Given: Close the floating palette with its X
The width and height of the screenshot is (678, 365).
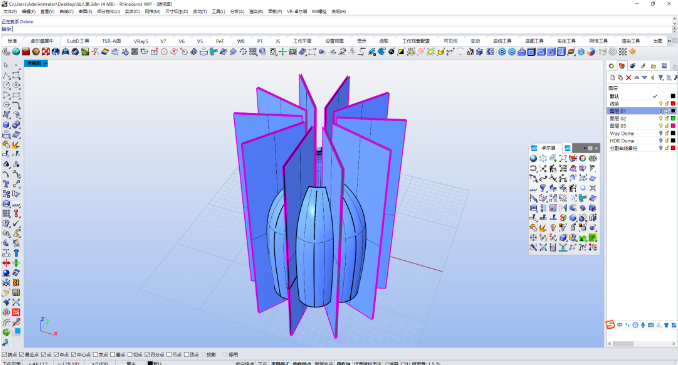Looking at the screenshot, I should (596, 148).
